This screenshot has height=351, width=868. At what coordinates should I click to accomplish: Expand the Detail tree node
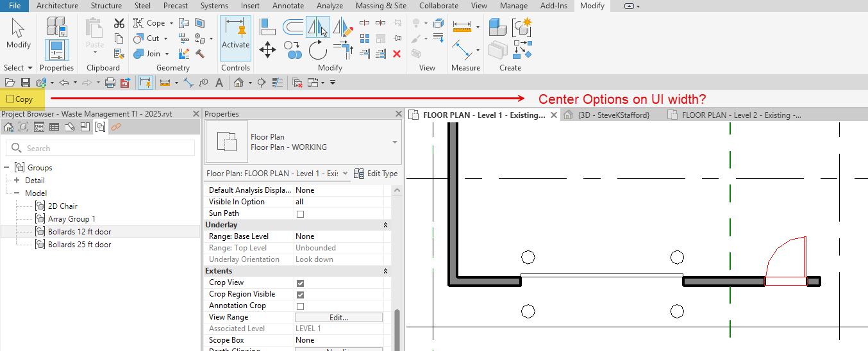[x=17, y=181]
